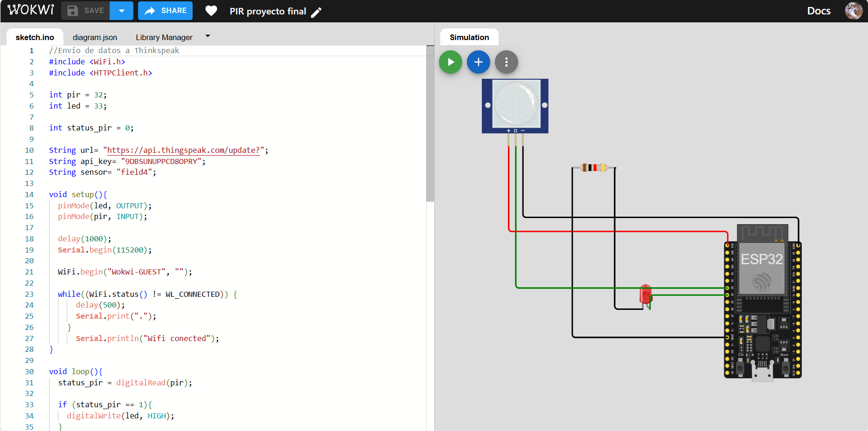Open the user profile avatar
The height and width of the screenshot is (431, 868).
[x=854, y=11]
